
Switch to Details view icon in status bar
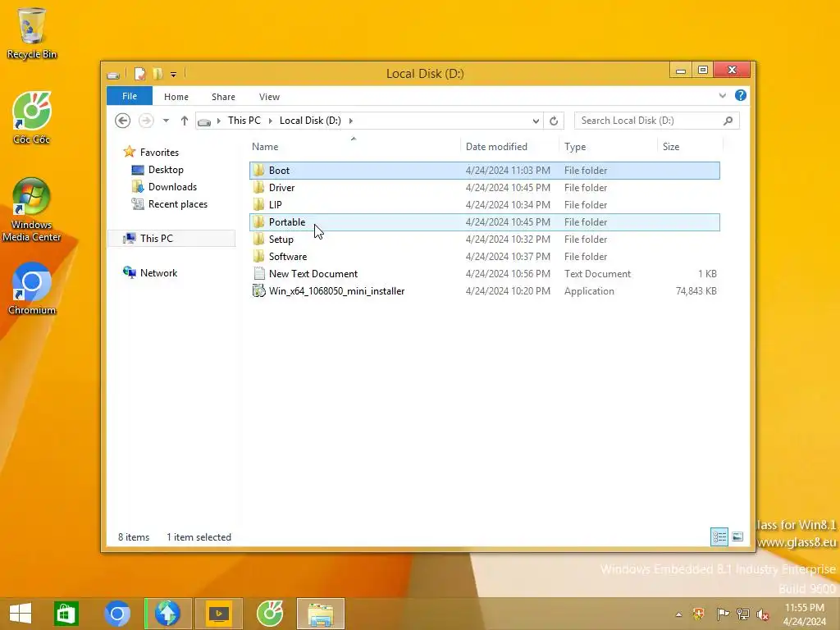click(x=719, y=536)
